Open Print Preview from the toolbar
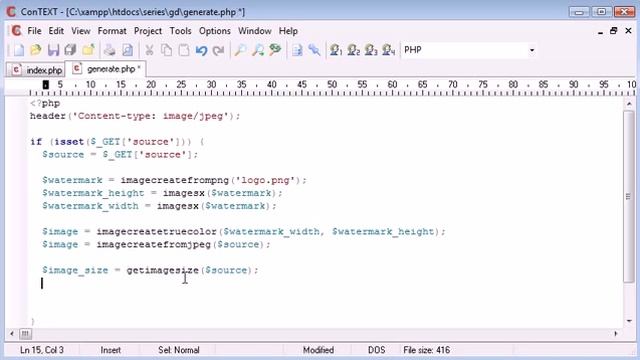The image size is (640, 360). point(127,50)
